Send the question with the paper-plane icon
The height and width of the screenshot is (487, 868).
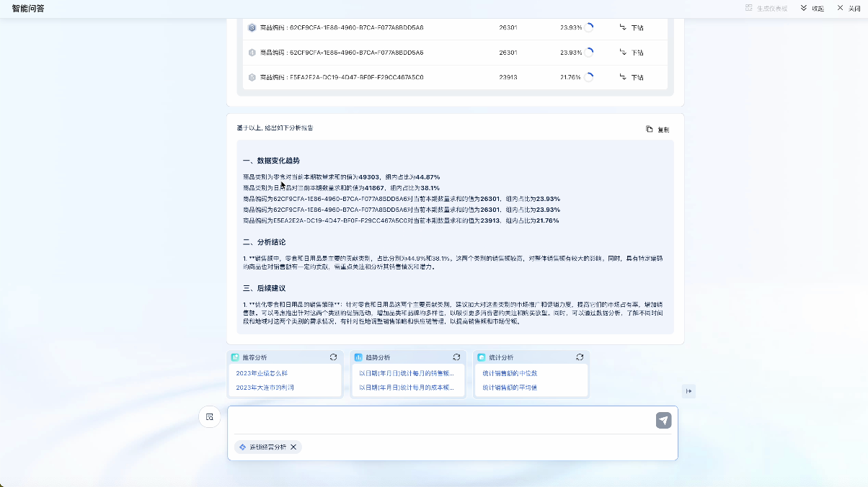click(663, 420)
